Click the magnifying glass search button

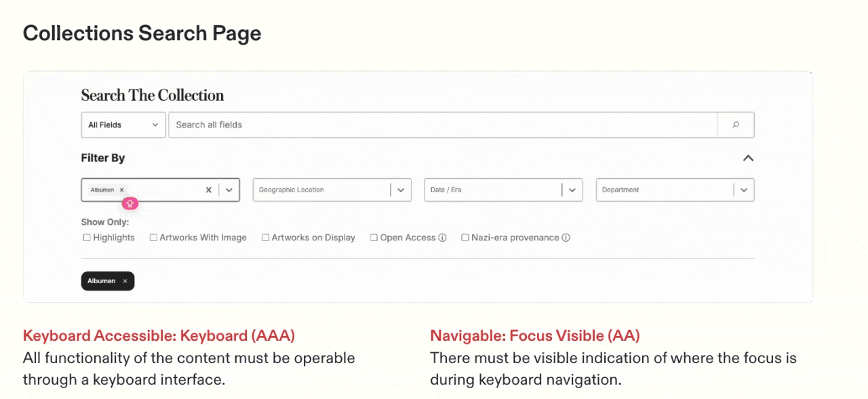[x=735, y=125]
